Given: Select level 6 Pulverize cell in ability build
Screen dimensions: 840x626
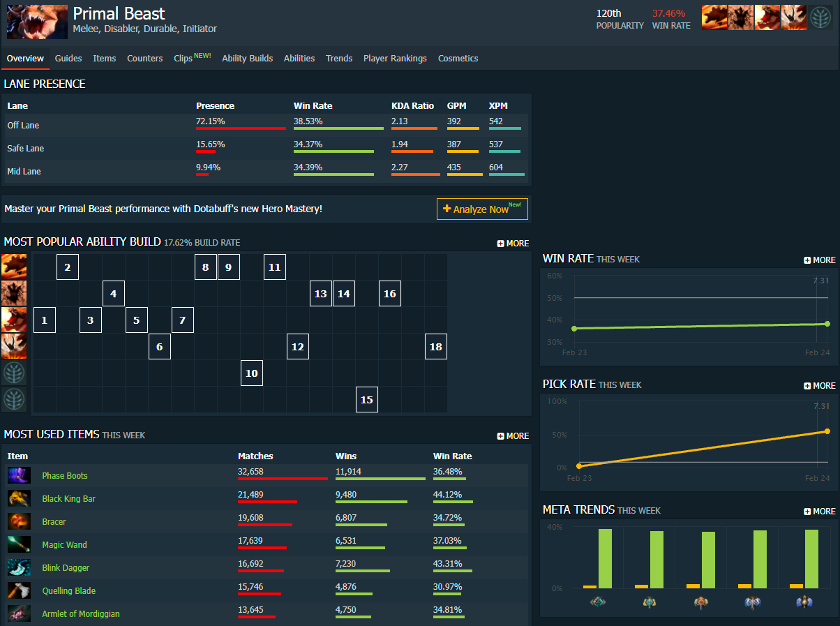Looking at the screenshot, I should click(160, 347).
